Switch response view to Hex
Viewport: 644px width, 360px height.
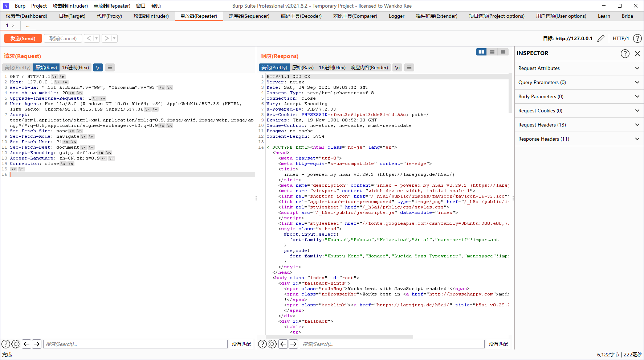[x=332, y=67]
